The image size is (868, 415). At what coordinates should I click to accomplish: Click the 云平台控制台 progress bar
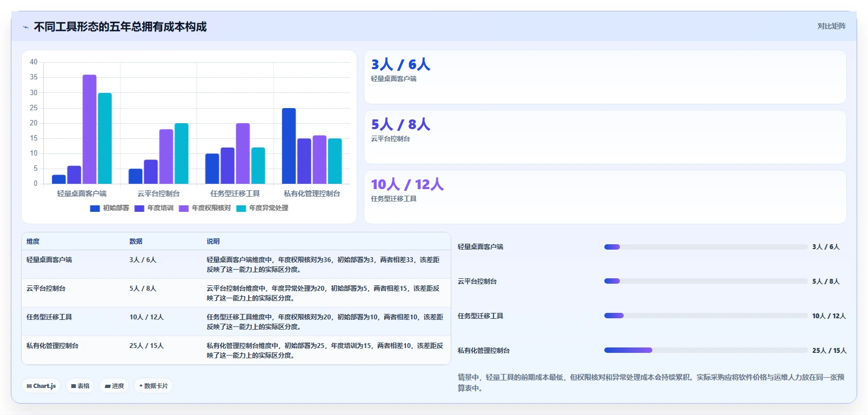[x=706, y=281]
